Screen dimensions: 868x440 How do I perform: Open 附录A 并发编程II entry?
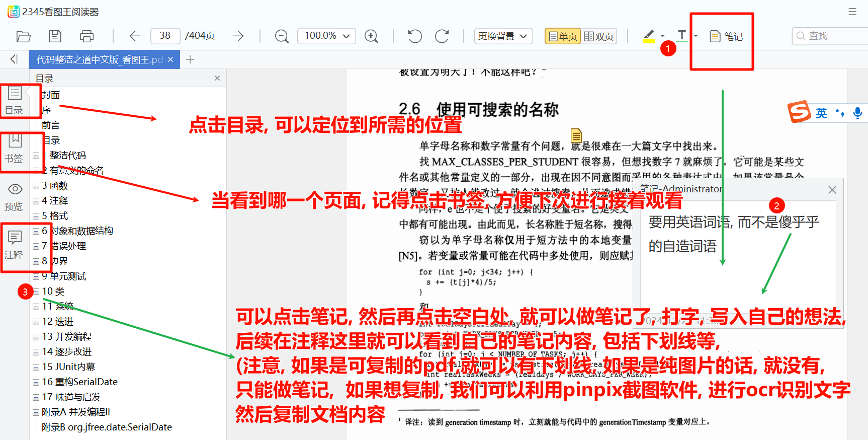click(76, 412)
